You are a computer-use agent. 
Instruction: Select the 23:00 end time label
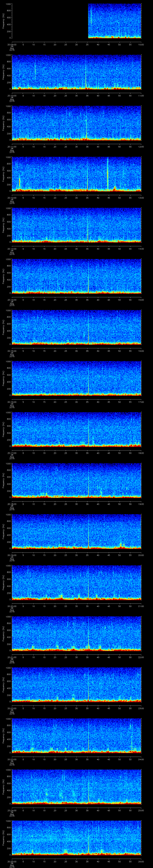point(141,708)
